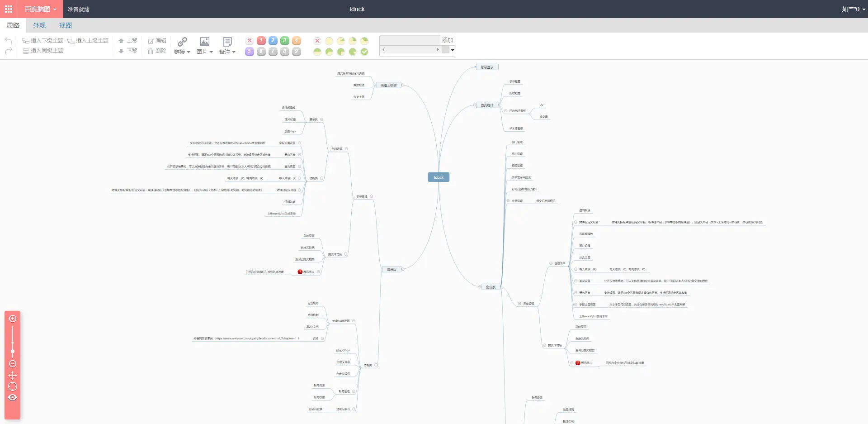Click the 准备就绪 status text
The height and width of the screenshot is (424, 868).
coord(79,9)
